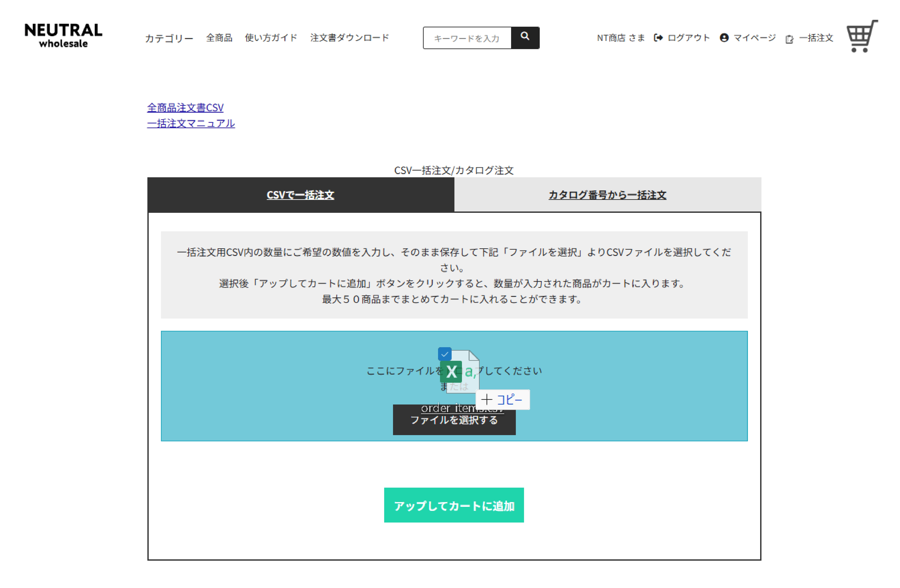Open the 全商品 menu item
The image size is (900, 588).
click(219, 37)
